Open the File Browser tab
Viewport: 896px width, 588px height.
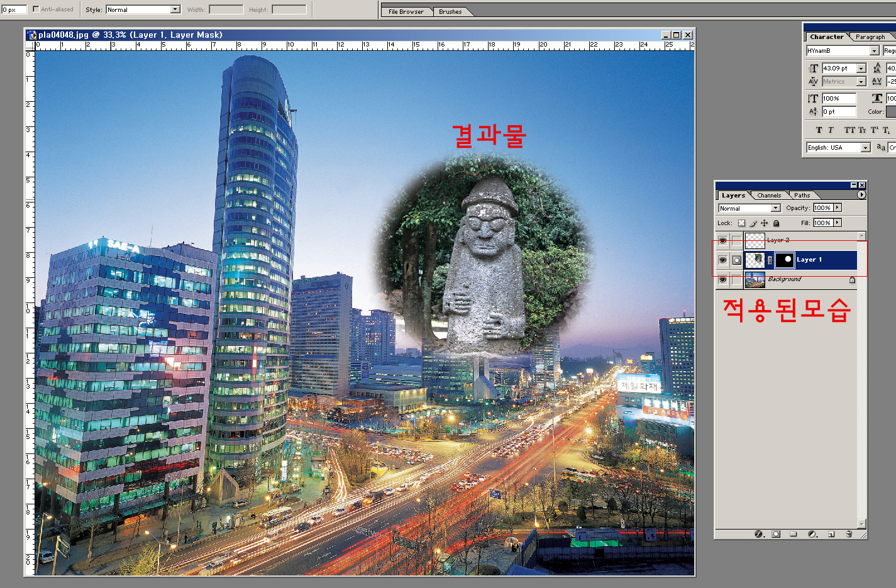click(406, 11)
